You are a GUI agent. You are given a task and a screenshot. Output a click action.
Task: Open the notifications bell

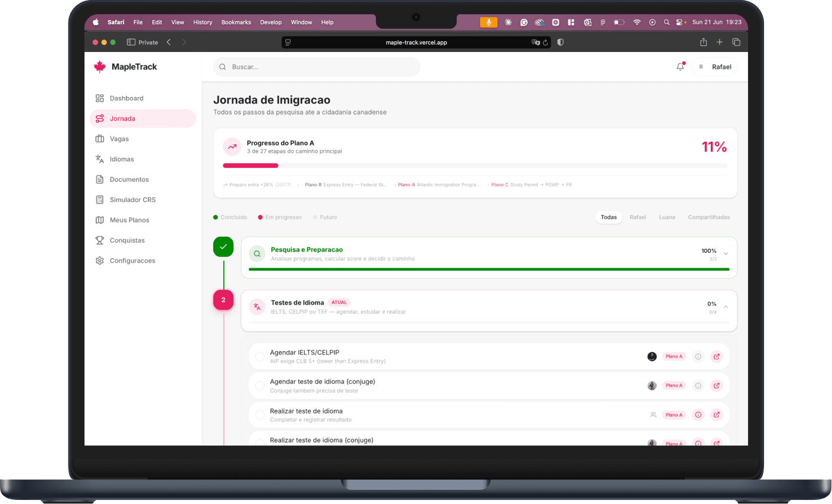[680, 67]
